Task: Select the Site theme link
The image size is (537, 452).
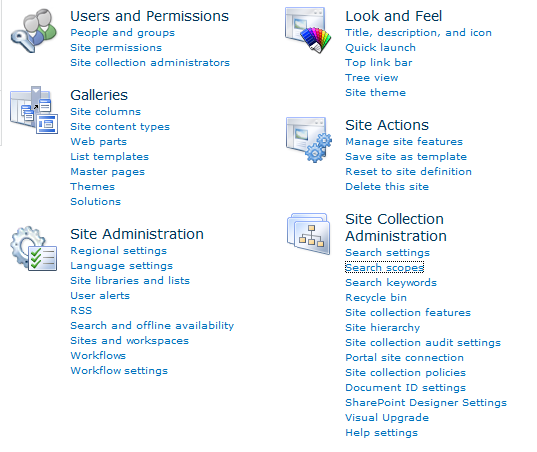Action: tap(375, 92)
